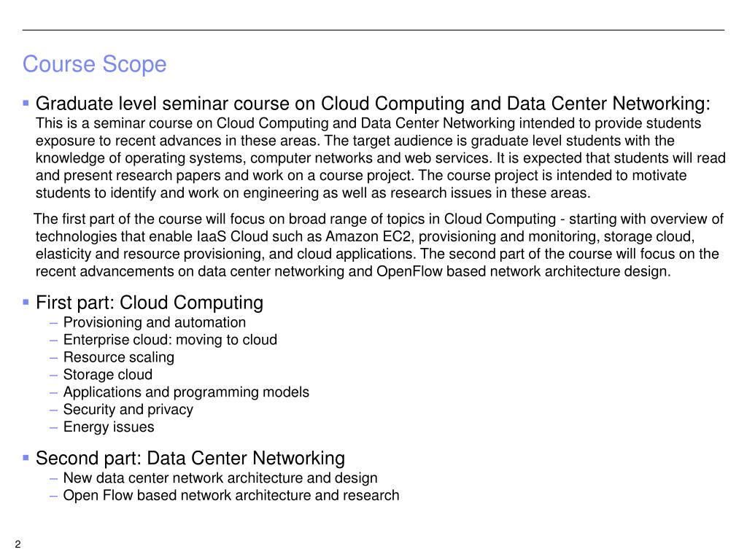Viewport: 747px width, 560px height.
Task: Click the paragraph starting 'The first part of the course'
Action: point(379,245)
